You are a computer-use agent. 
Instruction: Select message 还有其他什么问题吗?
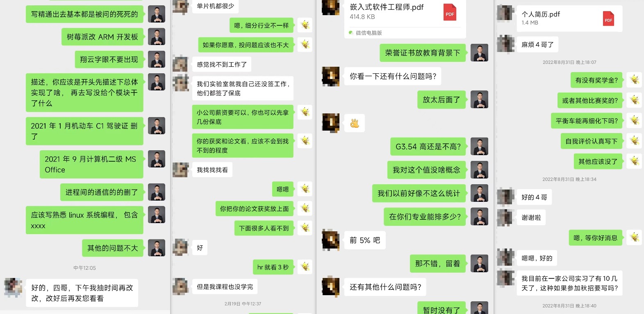click(385, 287)
